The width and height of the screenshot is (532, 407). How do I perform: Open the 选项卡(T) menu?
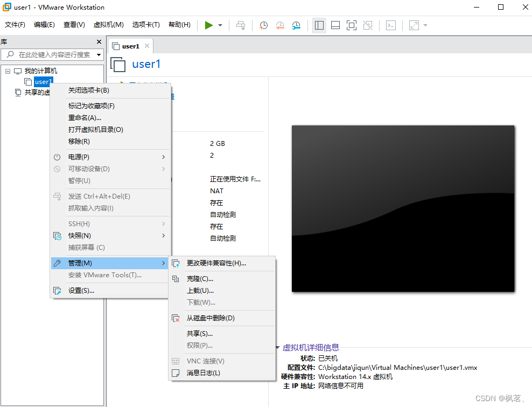(x=146, y=25)
